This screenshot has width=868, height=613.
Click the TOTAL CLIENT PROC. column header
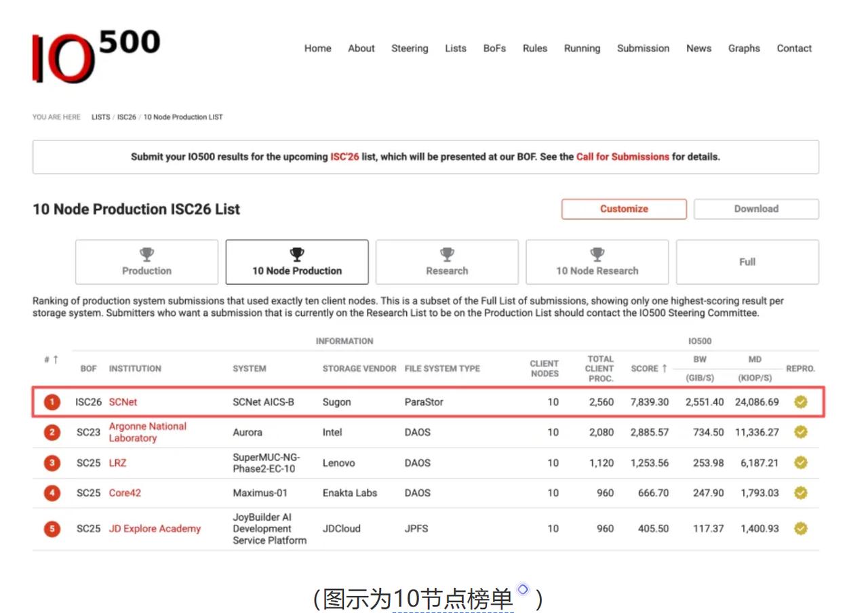point(600,368)
